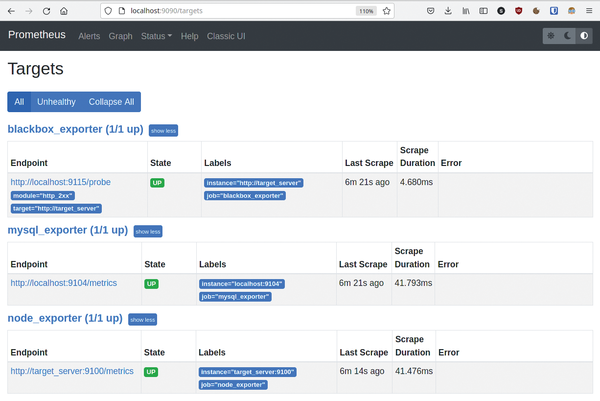
Task: Click the blackbox_exporter UP state badge
Action: (x=157, y=183)
